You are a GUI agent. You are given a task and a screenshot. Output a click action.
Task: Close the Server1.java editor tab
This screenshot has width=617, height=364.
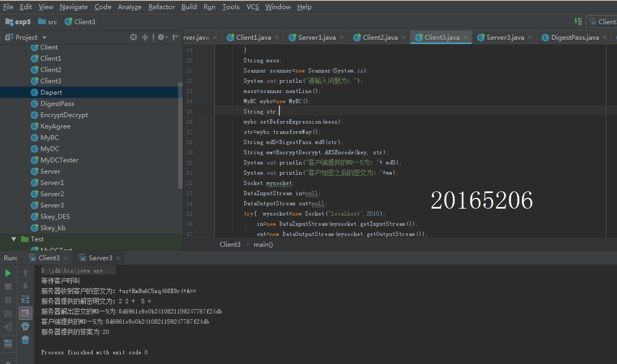(x=341, y=37)
